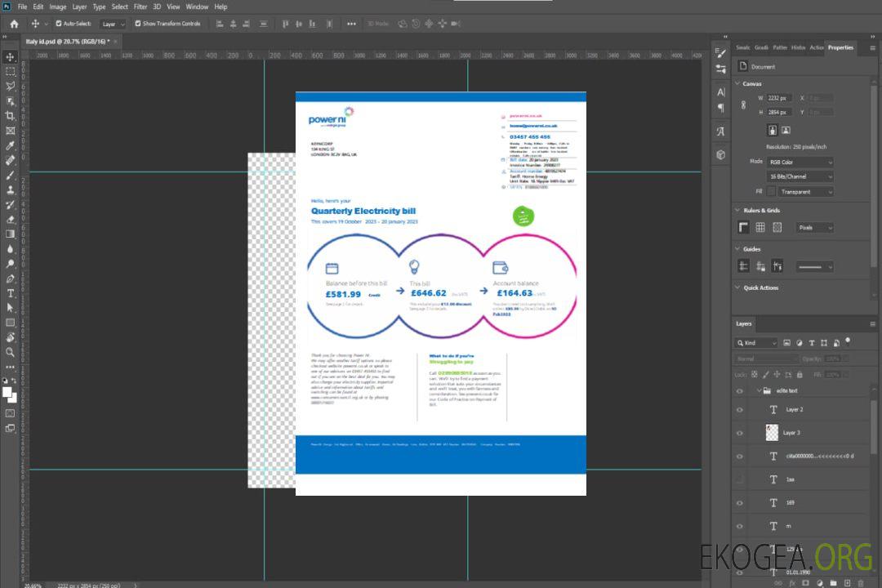This screenshot has width=882, height=588.
Task: Click the canvas Fill color swatch
Action: 770,192
